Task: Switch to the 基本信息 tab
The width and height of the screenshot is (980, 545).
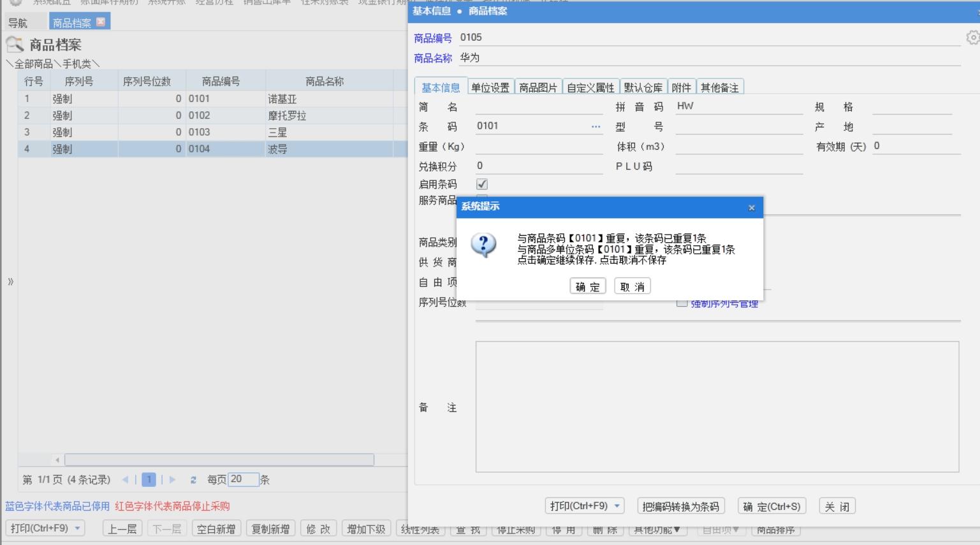Action: coord(441,87)
